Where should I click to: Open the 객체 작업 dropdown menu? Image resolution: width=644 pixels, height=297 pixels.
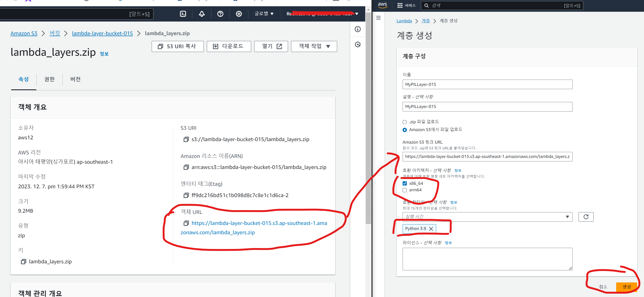tap(314, 46)
